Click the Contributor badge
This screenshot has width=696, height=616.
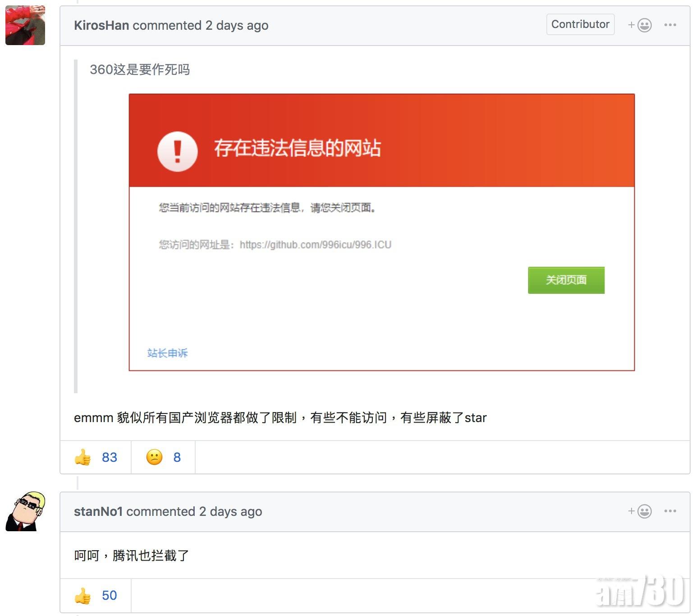(x=580, y=24)
